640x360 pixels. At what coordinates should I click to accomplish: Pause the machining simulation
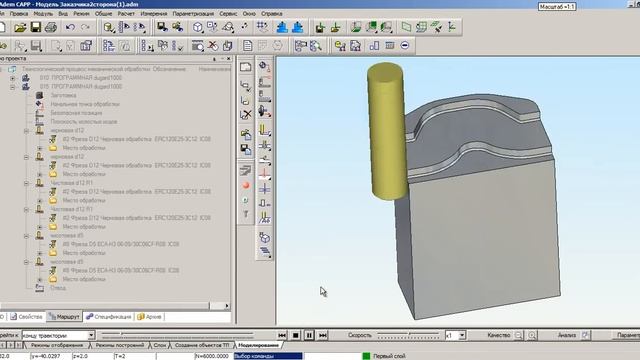pos(309,336)
